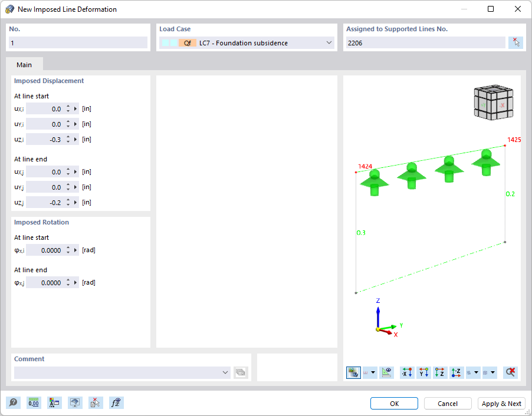Viewport: 532px width, 416px height.
Task: Switch to isometric -Z view
Action: point(456,372)
